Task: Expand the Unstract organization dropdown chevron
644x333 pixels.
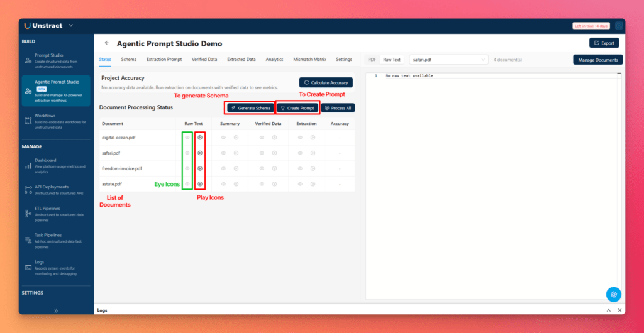Action: pyautogui.click(x=70, y=26)
